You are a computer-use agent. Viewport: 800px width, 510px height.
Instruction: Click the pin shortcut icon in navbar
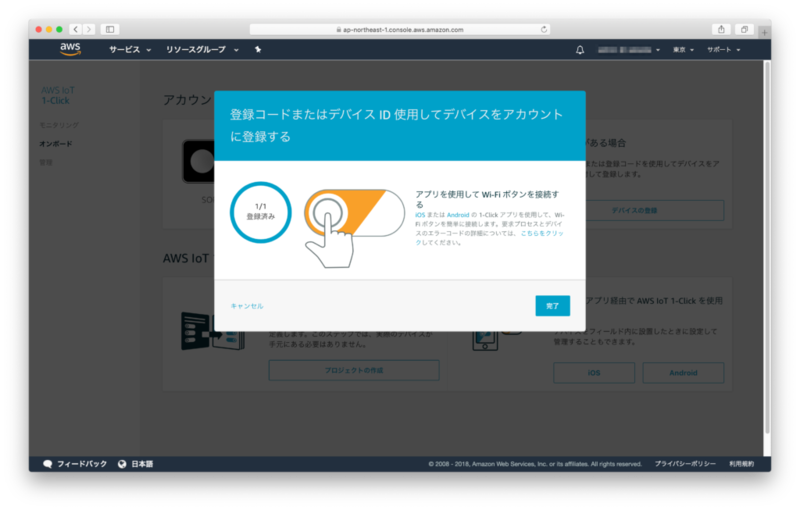pyautogui.click(x=258, y=49)
